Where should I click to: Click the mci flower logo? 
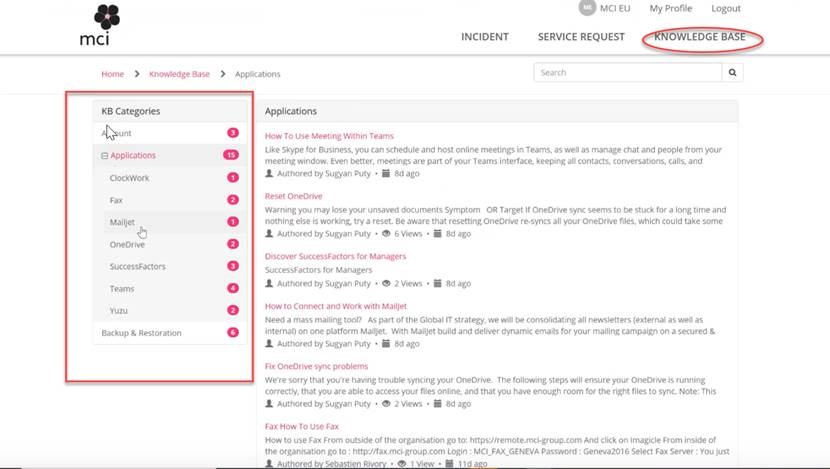point(101,25)
